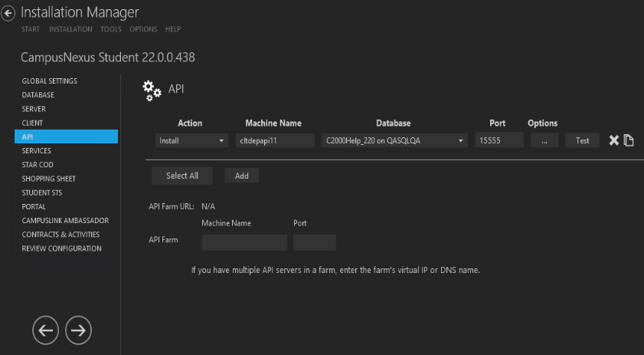Go to CAMPUSLINK AMBASSADOR section

pos(66,221)
